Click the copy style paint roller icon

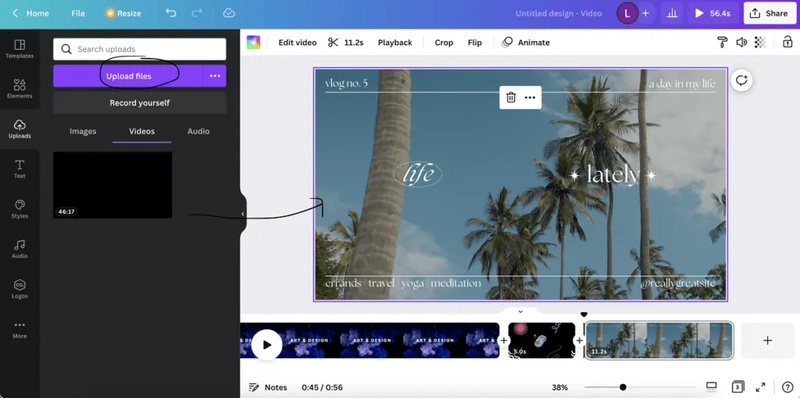pyautogui.click(x=722, y=42)
